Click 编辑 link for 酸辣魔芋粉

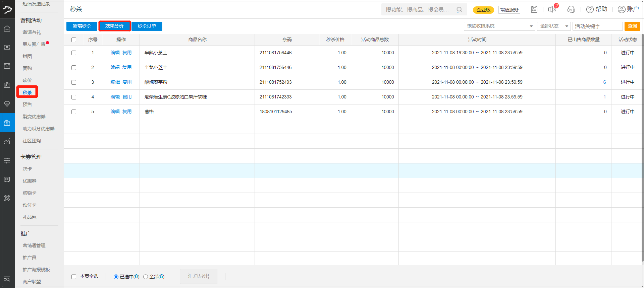point(115,82)
